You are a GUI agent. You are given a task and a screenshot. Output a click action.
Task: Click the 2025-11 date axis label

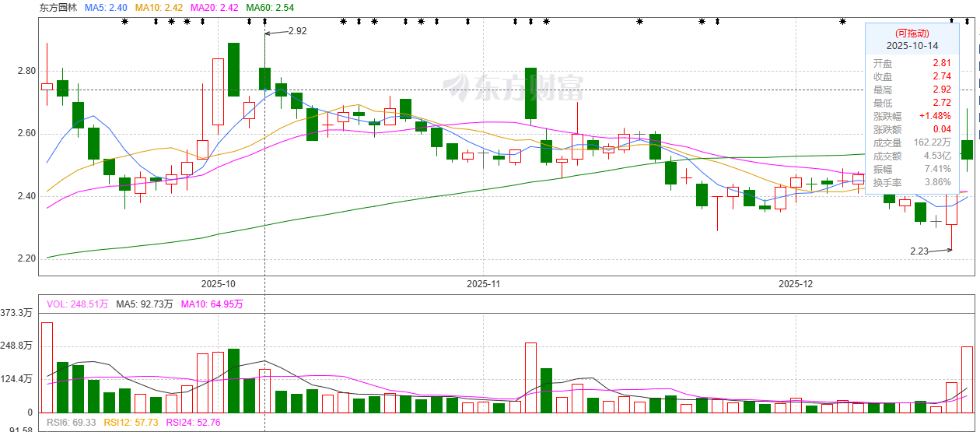483,284
